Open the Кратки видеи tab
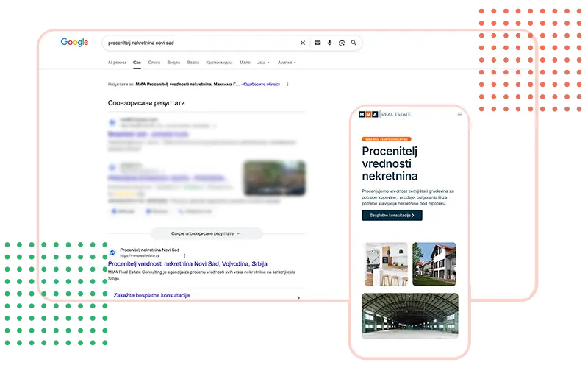The height and width of the screenshot is (368, 588). [x=219, y=63]
